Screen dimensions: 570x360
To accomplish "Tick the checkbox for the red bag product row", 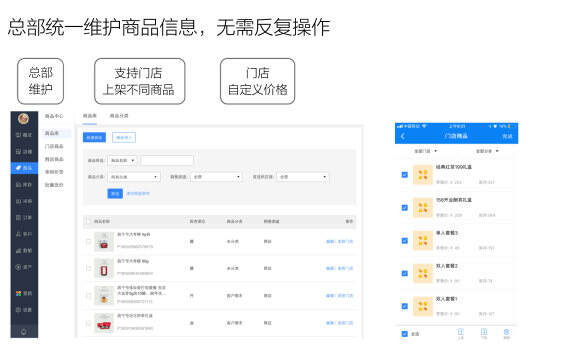I will tap(88, 241).
